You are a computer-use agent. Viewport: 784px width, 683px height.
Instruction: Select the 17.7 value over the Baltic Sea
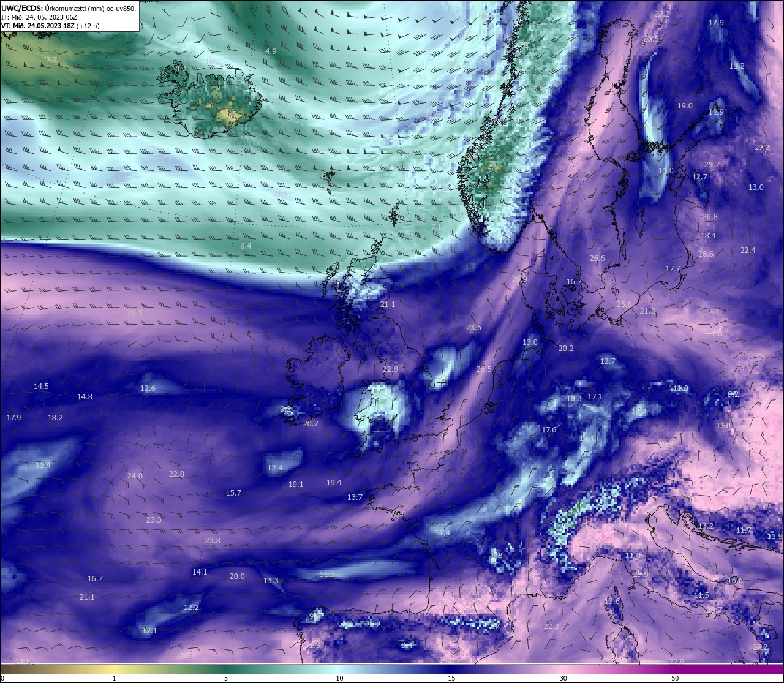(x=673, y=269)
